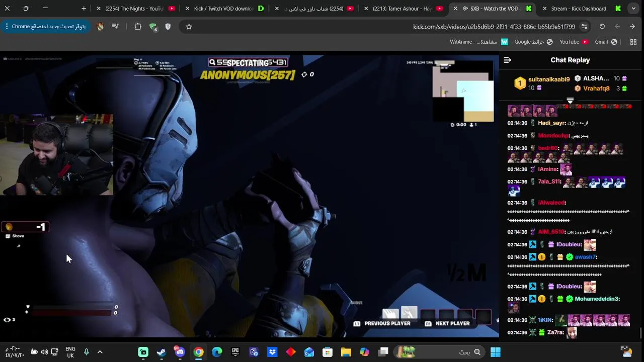Open YouTube bookmark
644x362 pixels.
574,42
